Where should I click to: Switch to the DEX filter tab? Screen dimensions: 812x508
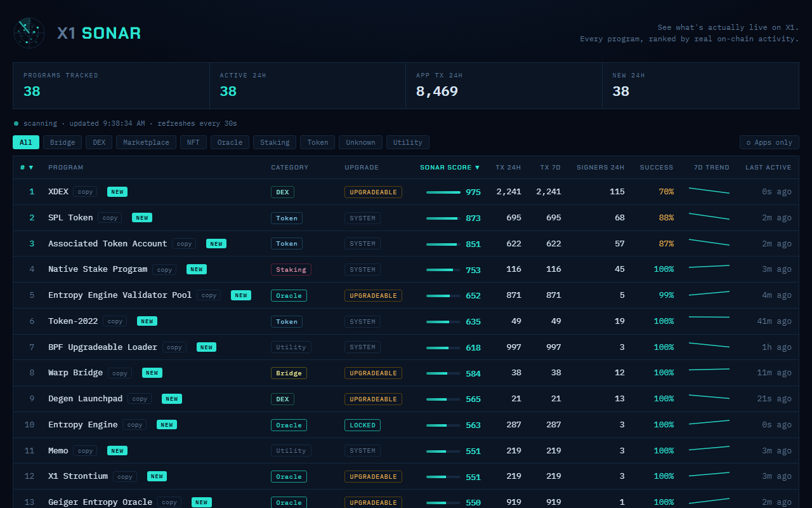point(99,142)
